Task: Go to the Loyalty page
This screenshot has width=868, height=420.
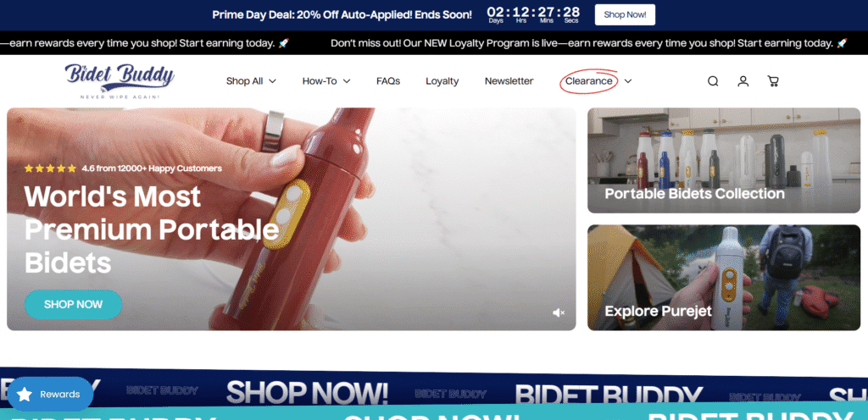Action: (x=442, y=81)
